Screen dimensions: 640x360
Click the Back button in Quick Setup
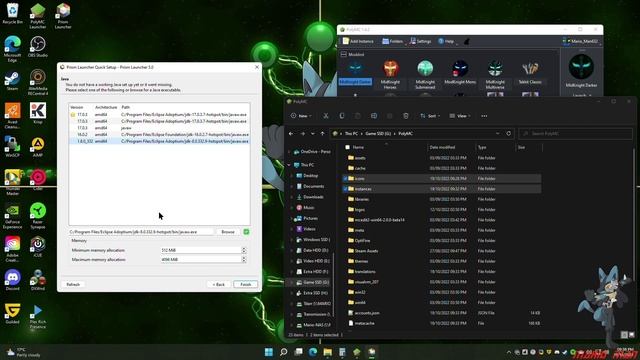tap(219, 284)
